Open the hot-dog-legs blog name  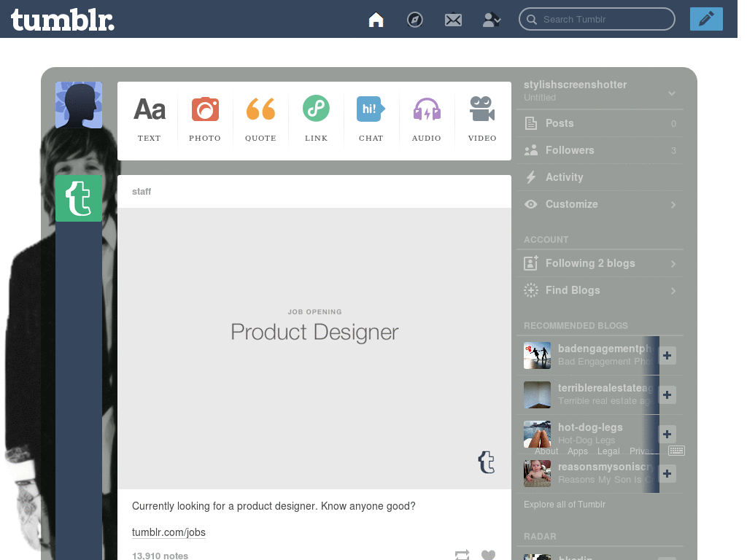(x=590, y=427)
